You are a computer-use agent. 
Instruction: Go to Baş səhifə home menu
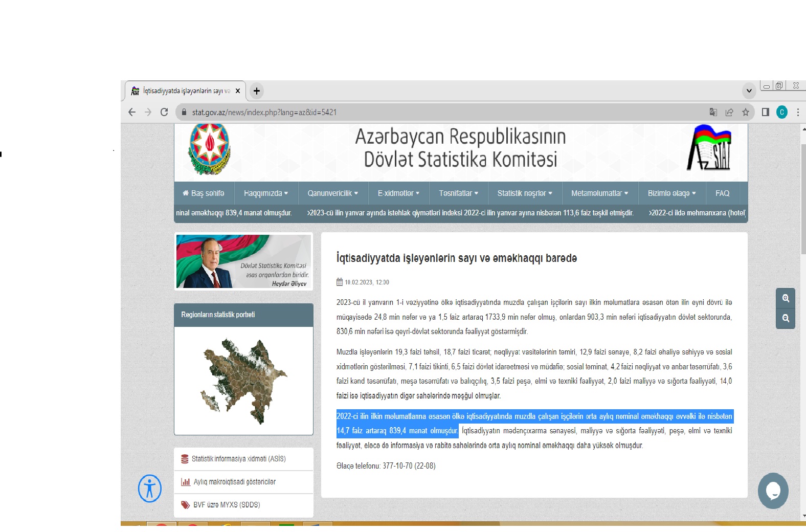coord(204,193)
